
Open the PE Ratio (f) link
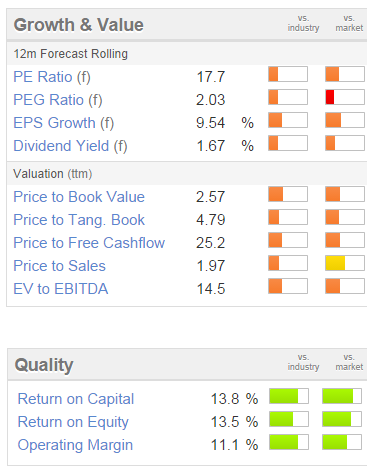52,77
